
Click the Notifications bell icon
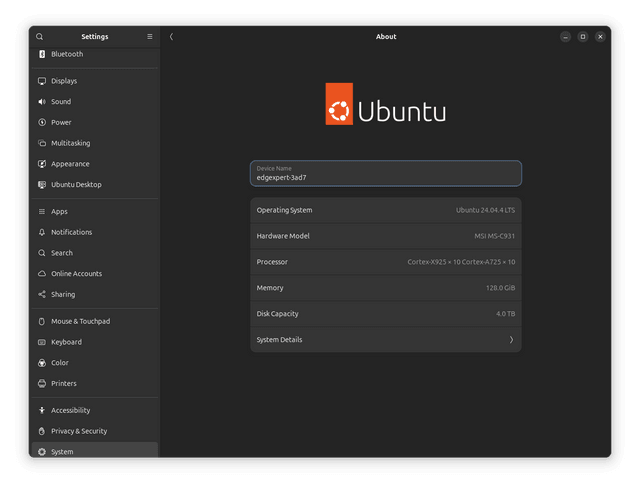pyautogui.click(x=42, y=232)
